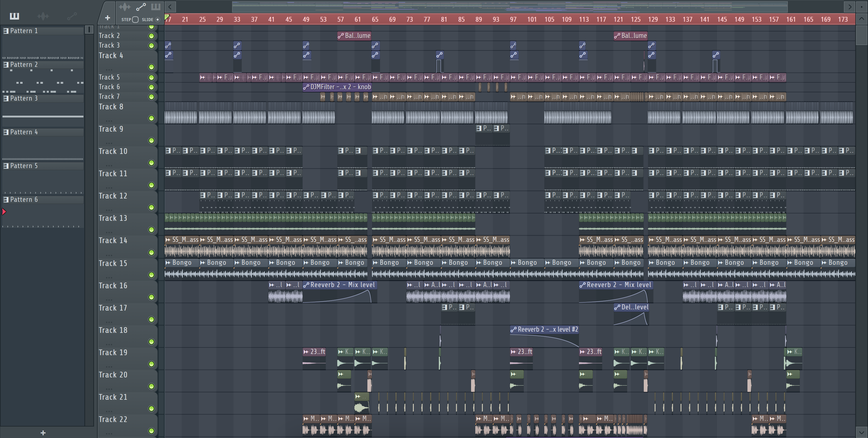
Task: Click the green playhead marker at bar 17
Action: [166, 17]
